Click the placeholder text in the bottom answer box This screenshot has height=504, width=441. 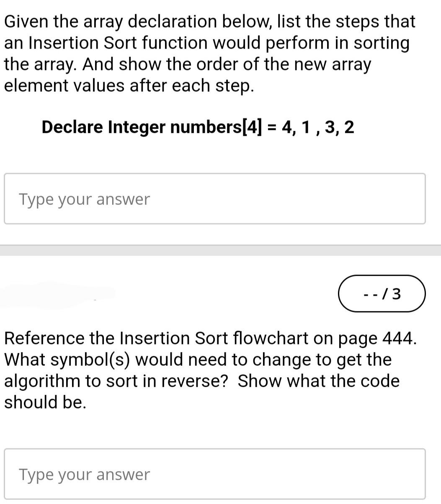[84, 474]
